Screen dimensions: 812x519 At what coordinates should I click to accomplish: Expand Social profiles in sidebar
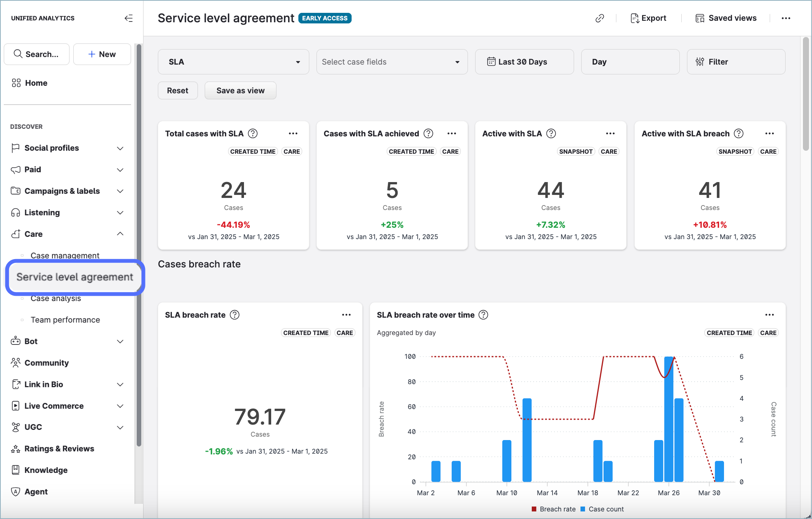pyautogui.click(x=120, y=148)
